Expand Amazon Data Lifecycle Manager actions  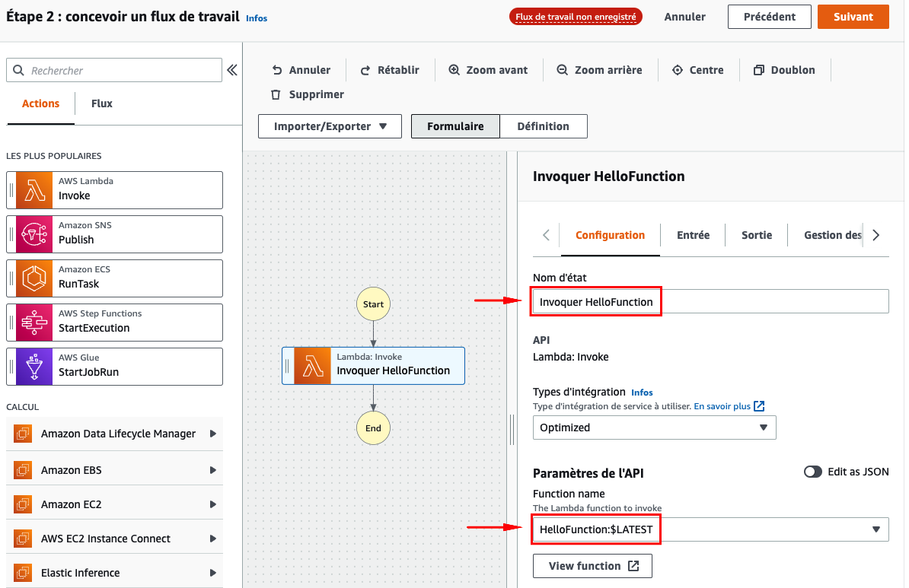pos(212,434)
